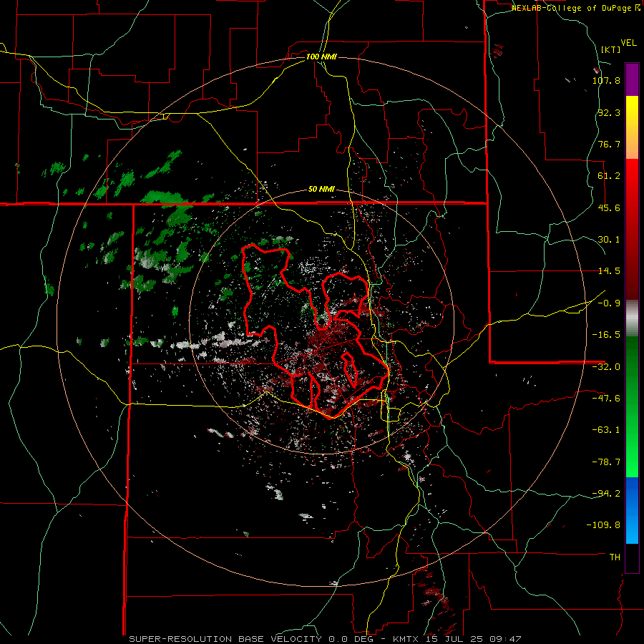Click the 50 NMI range ring label

point(321,190)
